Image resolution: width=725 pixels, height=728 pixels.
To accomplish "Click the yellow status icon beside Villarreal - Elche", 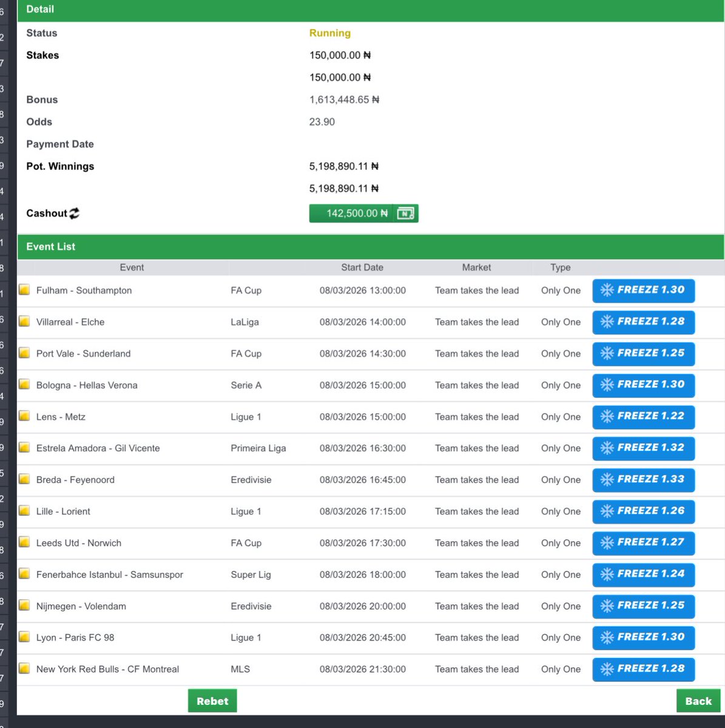I will (x=24, y=321).
